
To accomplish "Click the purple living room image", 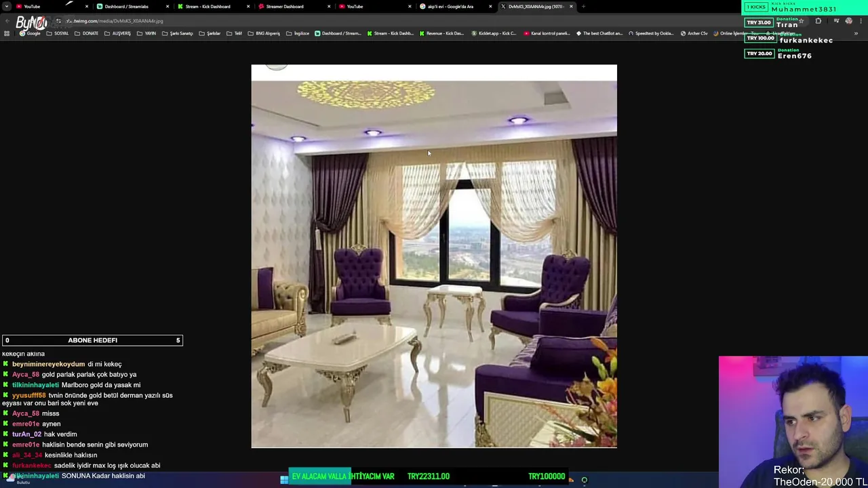I will [434, 256].
